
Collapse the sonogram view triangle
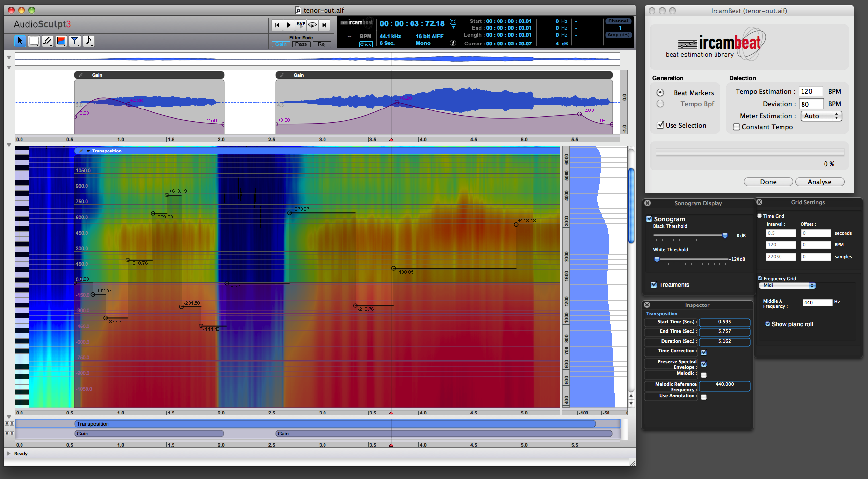click(x=9, y=145)
